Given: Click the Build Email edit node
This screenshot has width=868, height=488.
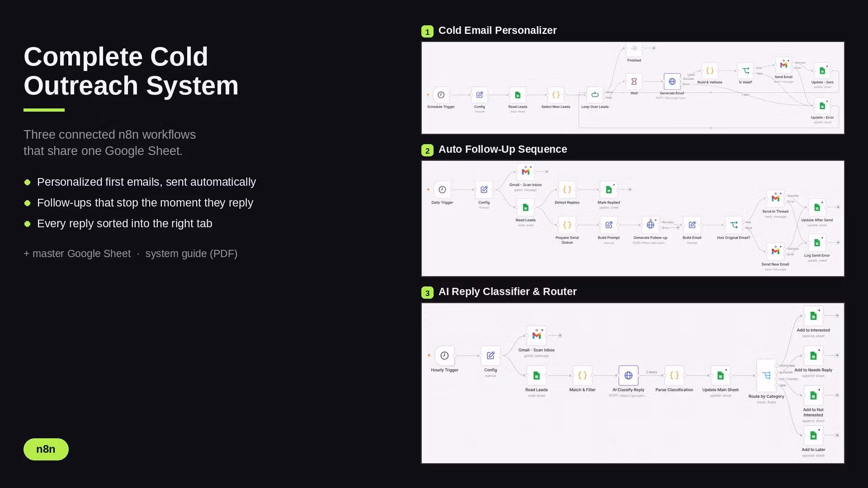Looking at the screenshot, I should pos(692,225).
